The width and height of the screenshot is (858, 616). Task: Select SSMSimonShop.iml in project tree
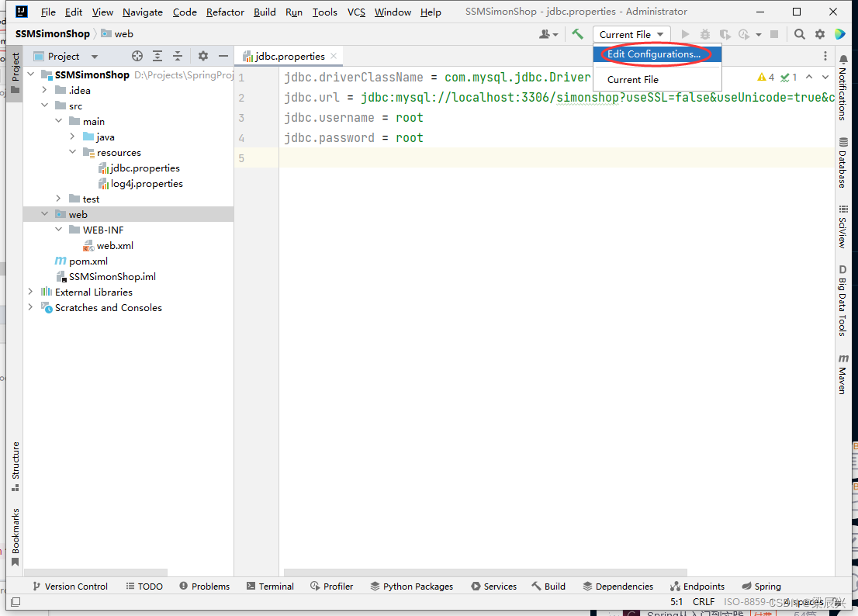(x=106, y=277)
